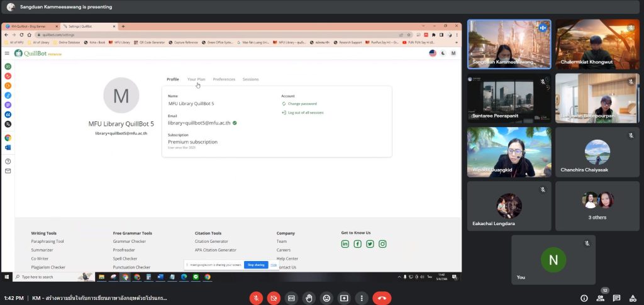This screenshot has width=644, height=305.
Task: Turn on camera in Meet controls
Action: click(274, 298)
